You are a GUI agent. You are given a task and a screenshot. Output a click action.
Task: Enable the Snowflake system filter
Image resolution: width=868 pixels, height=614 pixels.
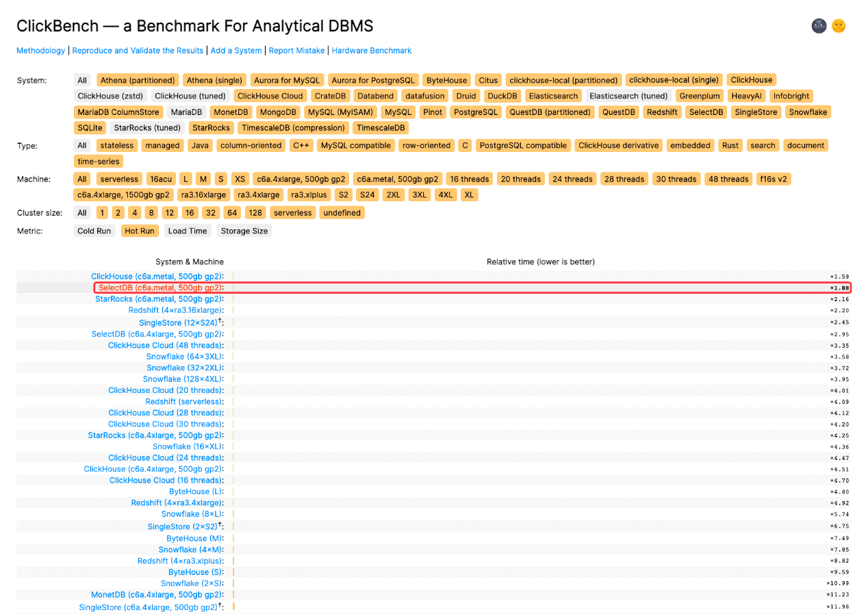(x=808, y=112)
